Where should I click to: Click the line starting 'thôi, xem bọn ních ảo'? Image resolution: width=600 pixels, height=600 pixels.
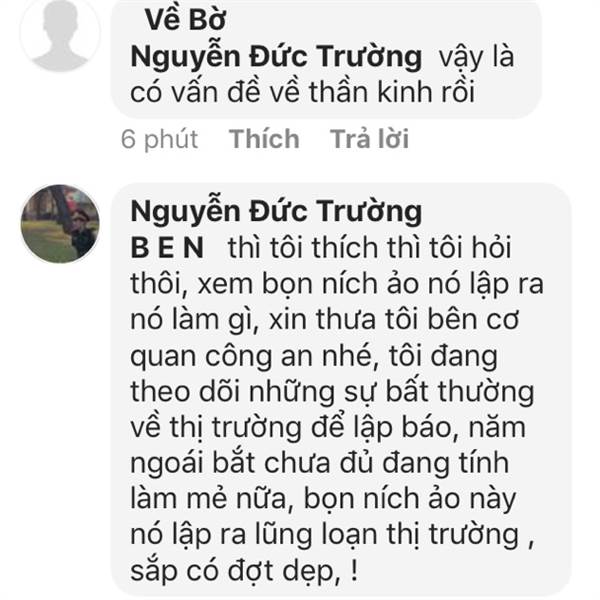(x=337, y=285)
